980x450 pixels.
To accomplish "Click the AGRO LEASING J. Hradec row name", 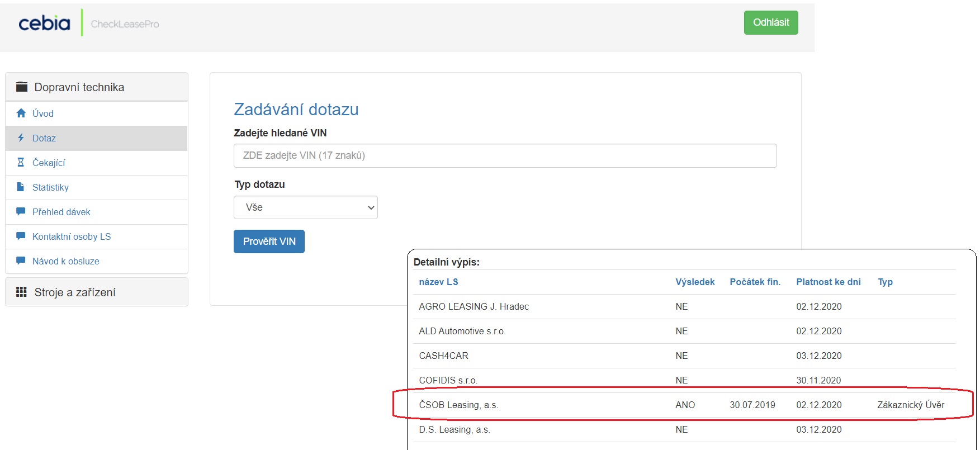I will [x=474, y=306].
